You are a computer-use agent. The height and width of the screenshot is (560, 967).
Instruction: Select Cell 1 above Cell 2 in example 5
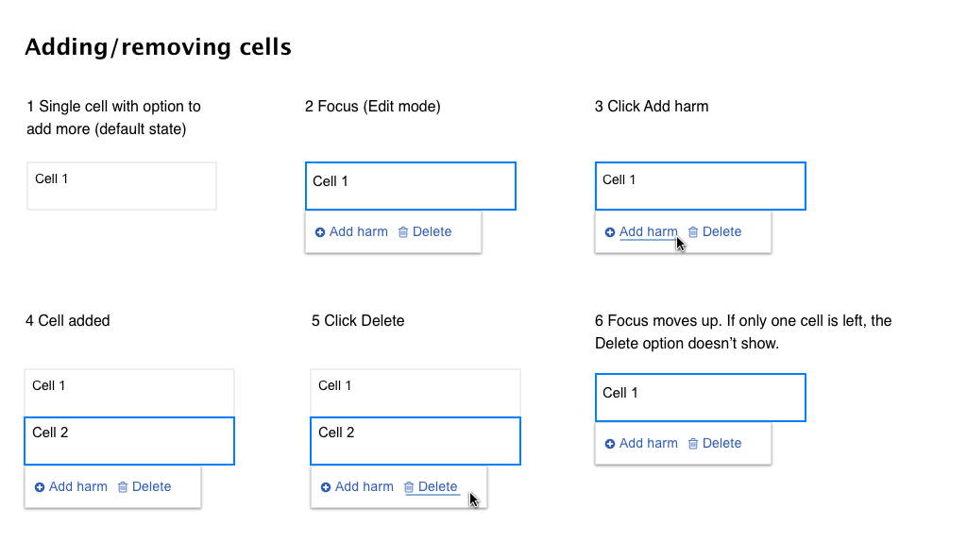tap(416, 393)
